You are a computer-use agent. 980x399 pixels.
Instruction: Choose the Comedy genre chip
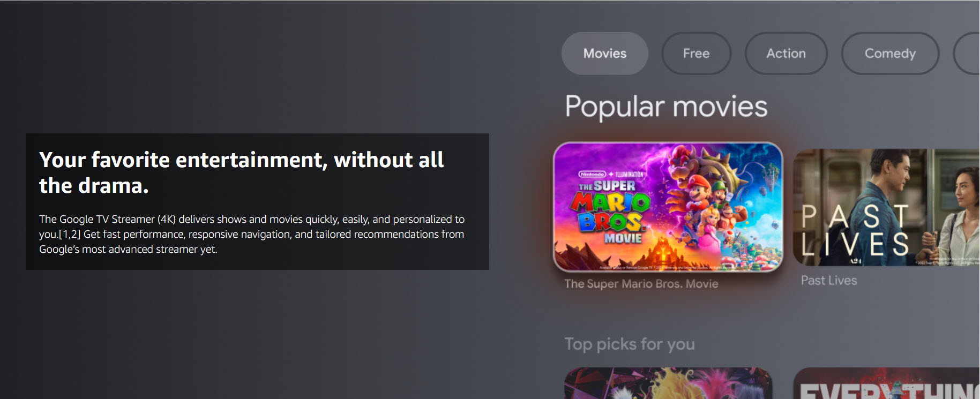(x=890, y=54)
